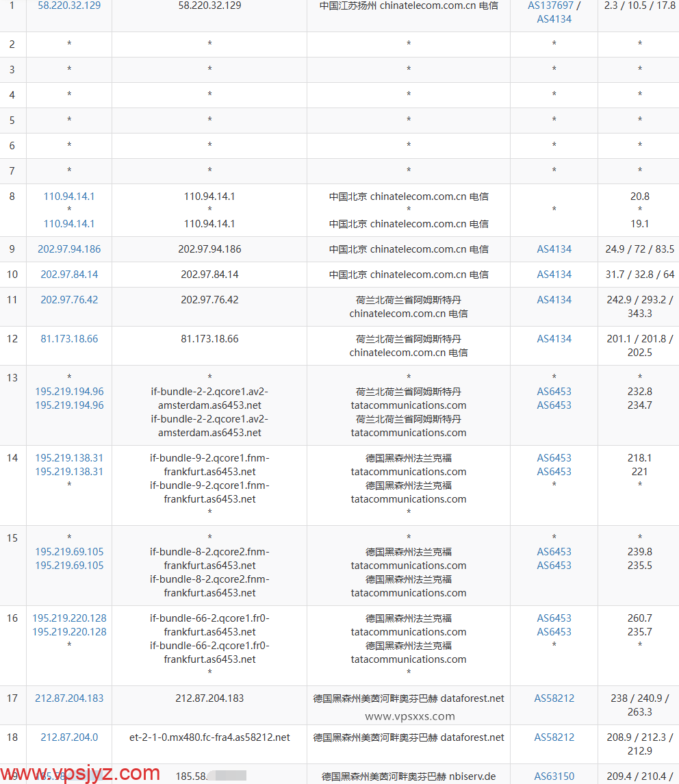Select Amsterdam location cell in 81.173.18.66 row
The width and height of the screenshot is (679, 784).
click(409, 346)
